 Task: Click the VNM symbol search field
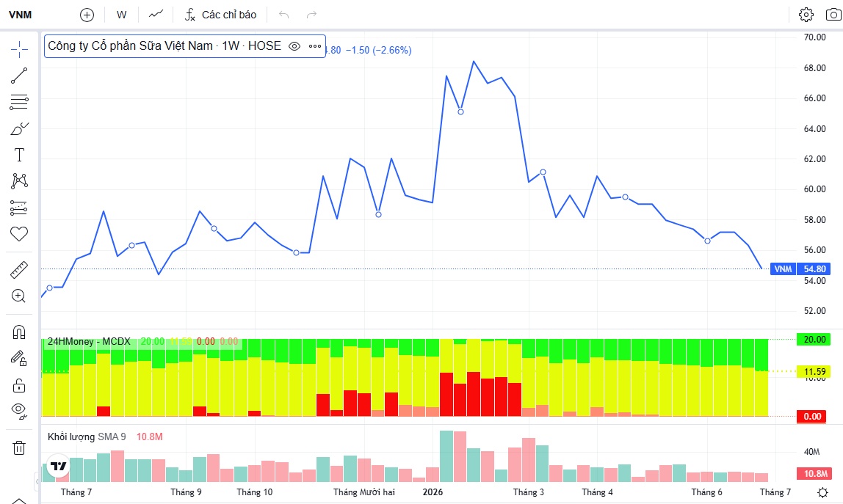21,15
